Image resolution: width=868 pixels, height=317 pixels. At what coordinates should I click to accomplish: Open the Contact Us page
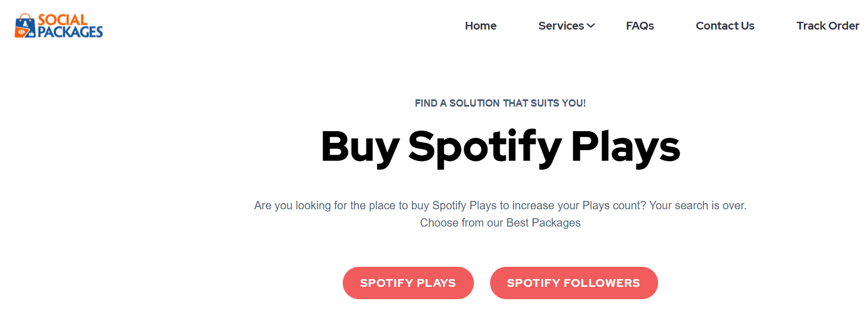click(x=725, y=26)
